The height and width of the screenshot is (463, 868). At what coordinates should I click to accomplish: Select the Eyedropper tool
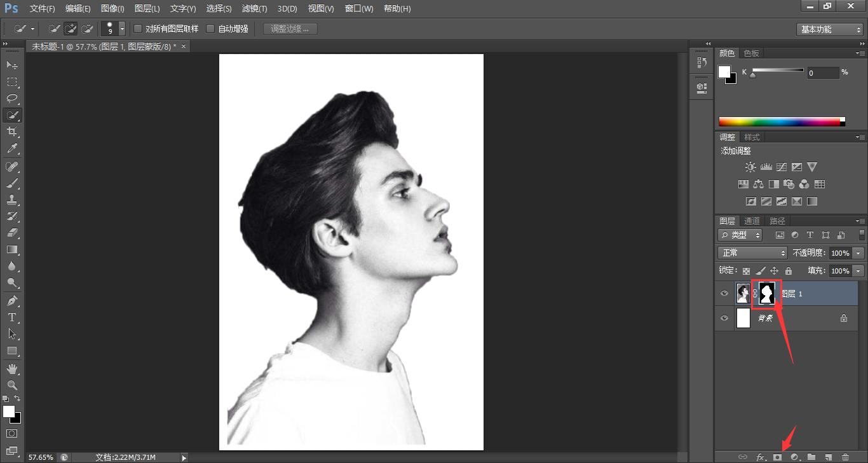(12, 149)
